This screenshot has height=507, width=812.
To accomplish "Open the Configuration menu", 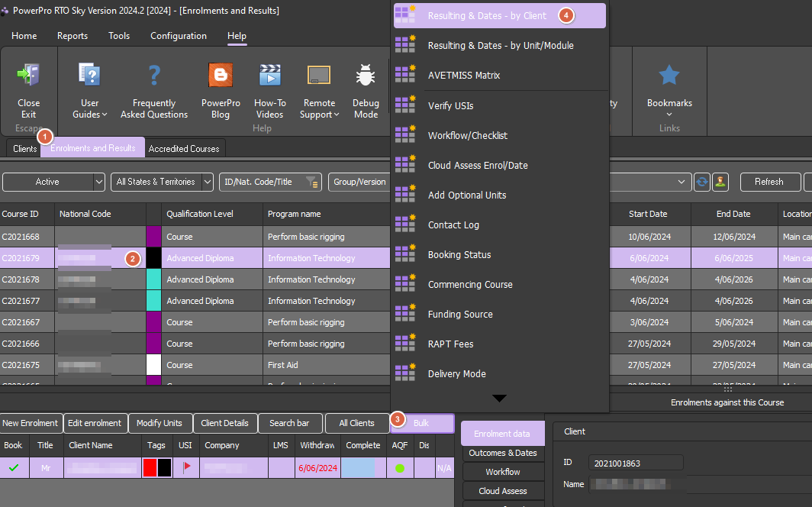I will point(178,36).
